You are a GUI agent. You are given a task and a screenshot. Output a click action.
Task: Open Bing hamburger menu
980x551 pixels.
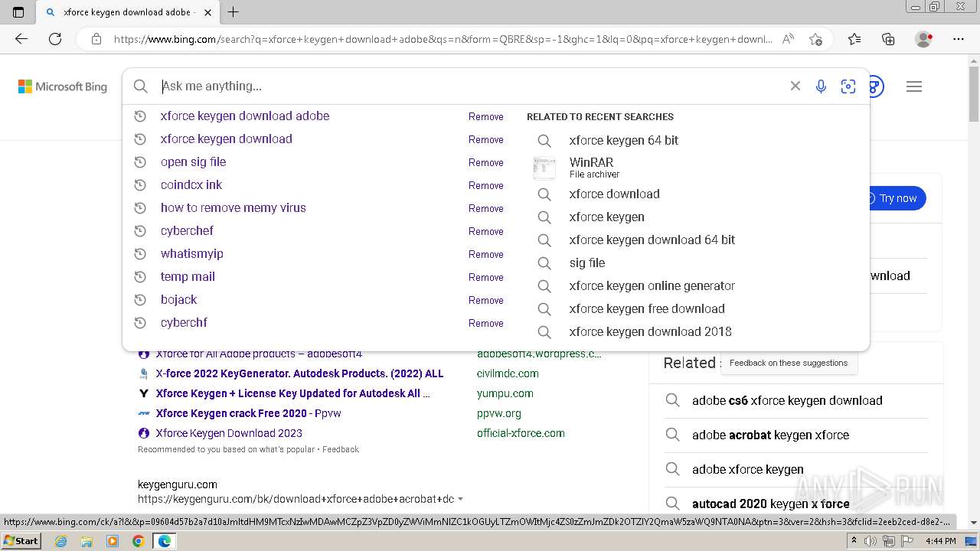(914, 86)
